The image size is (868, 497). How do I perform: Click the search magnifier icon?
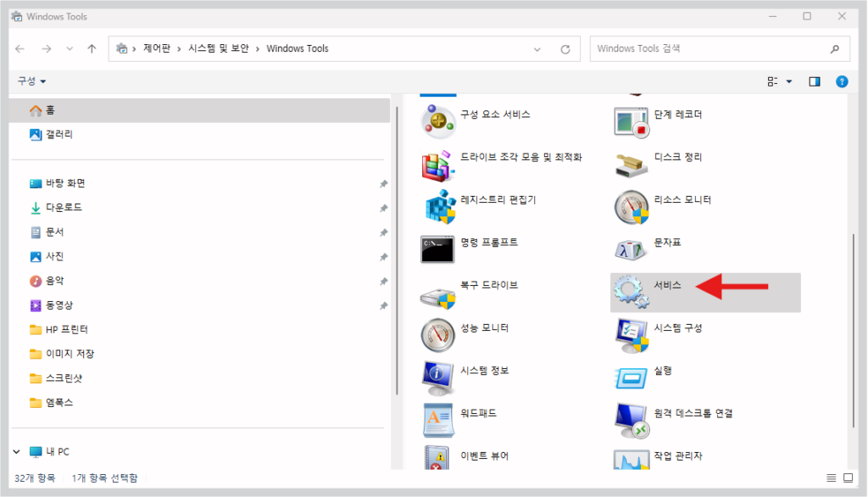click(x=834, y=49)
